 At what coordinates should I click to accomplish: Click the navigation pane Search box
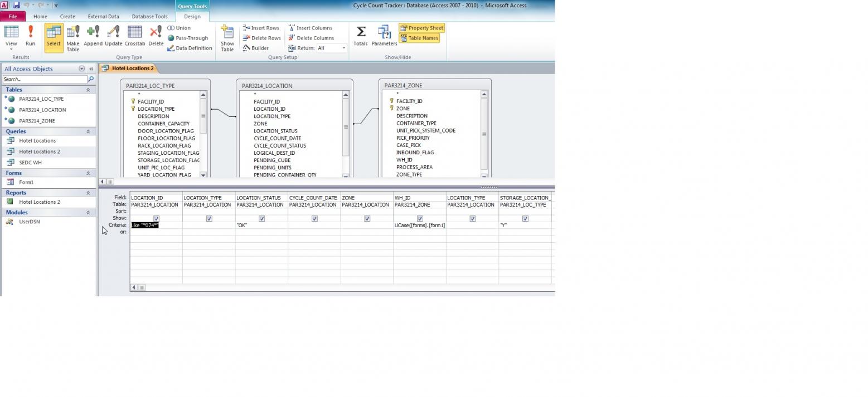[45, 79]
